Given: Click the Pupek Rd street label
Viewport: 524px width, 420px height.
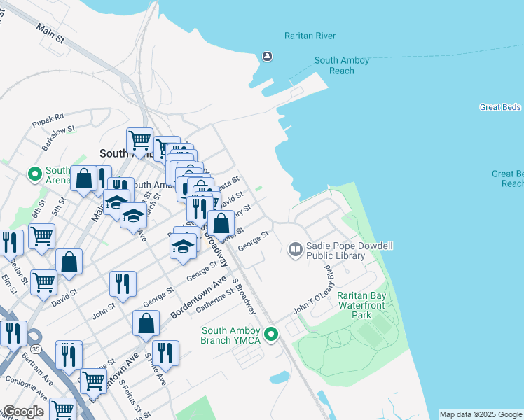Looking at the screenshot, I should [x=48, y=120].
